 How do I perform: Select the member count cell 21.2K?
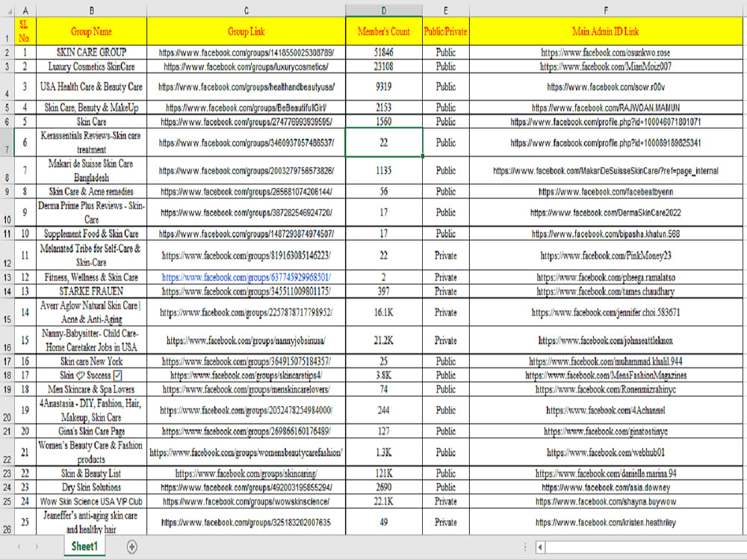point(383,340)
